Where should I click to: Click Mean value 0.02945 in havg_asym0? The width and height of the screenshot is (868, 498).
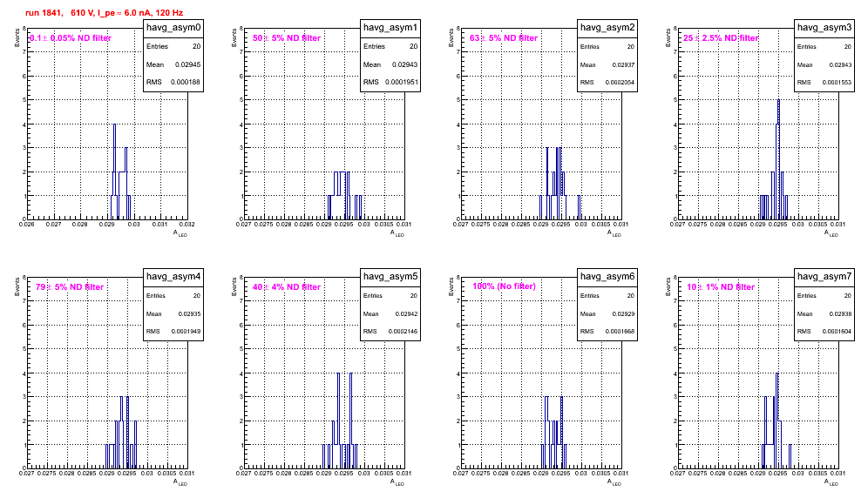(x=187, y=64)
